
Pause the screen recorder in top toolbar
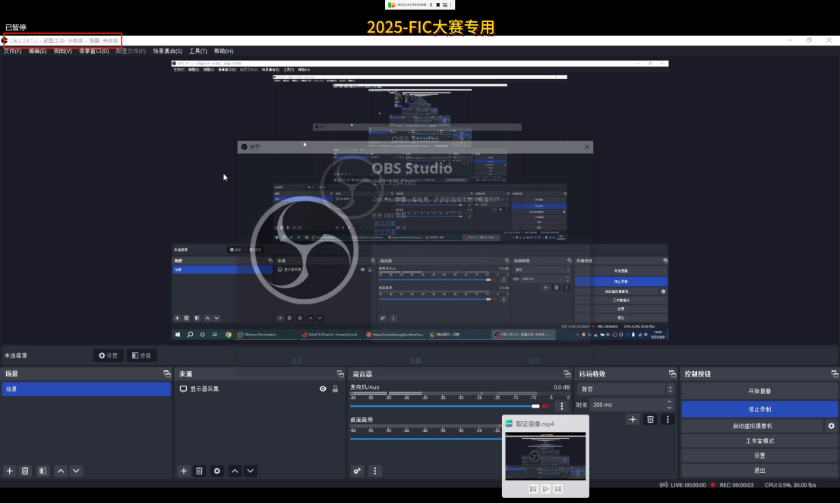coord(431,5)
